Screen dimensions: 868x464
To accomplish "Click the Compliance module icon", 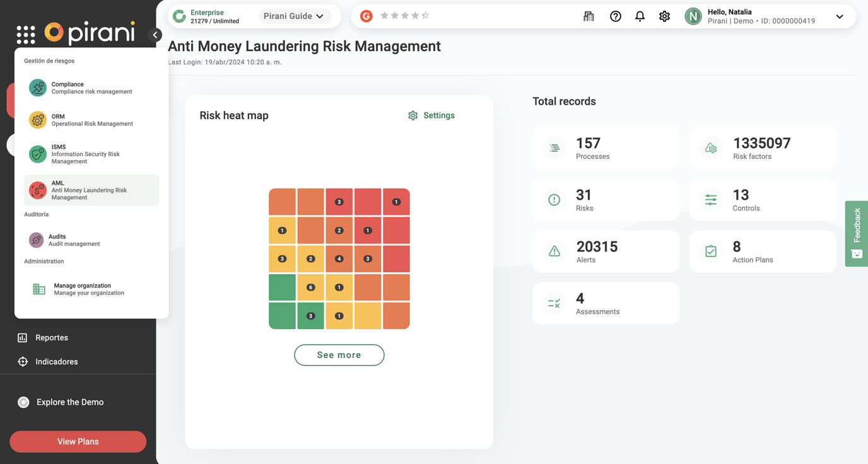I will (38, 88).
